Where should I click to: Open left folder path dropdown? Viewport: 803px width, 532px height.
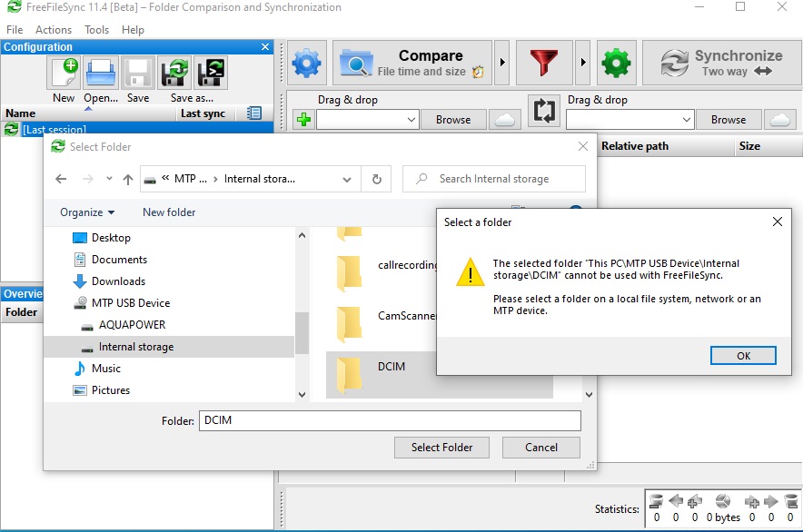coord(411,120)
